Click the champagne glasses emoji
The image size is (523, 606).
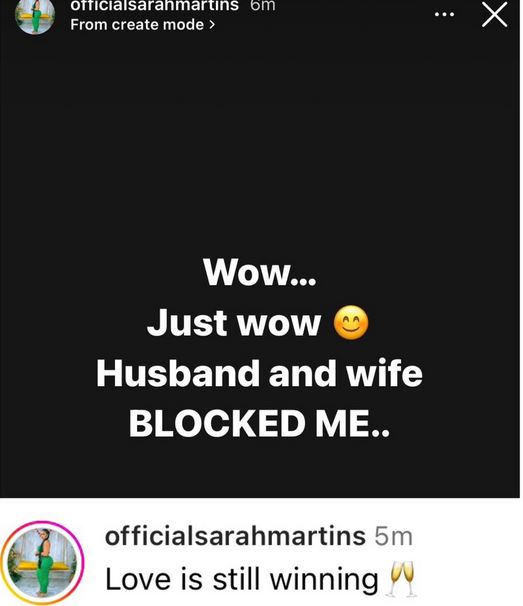pyautogui.click(x=402, y=579)
